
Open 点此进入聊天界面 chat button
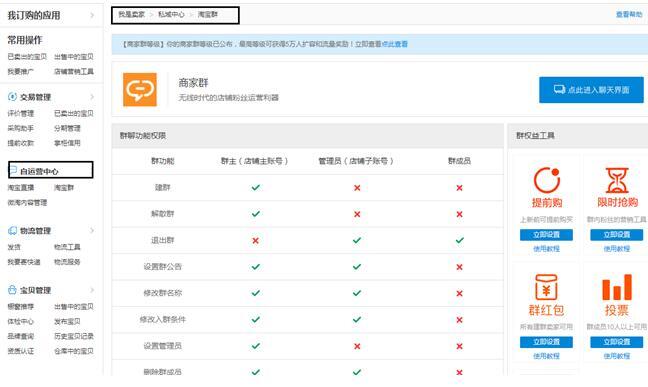click(591, 90)
